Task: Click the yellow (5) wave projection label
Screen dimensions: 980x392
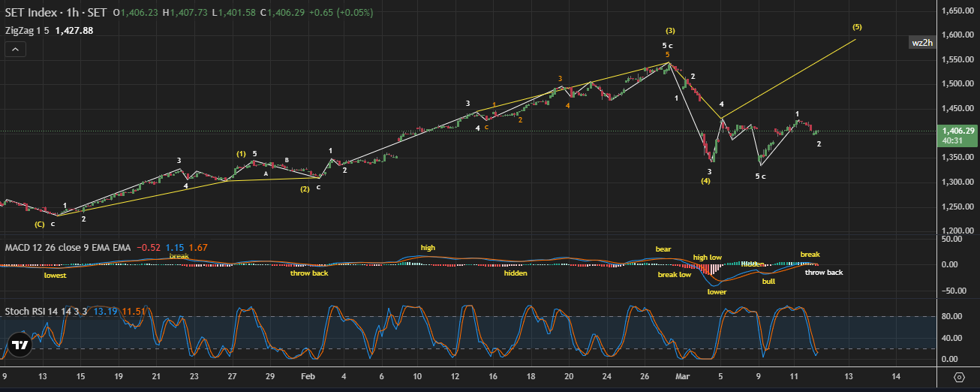Action: (857, 27)
